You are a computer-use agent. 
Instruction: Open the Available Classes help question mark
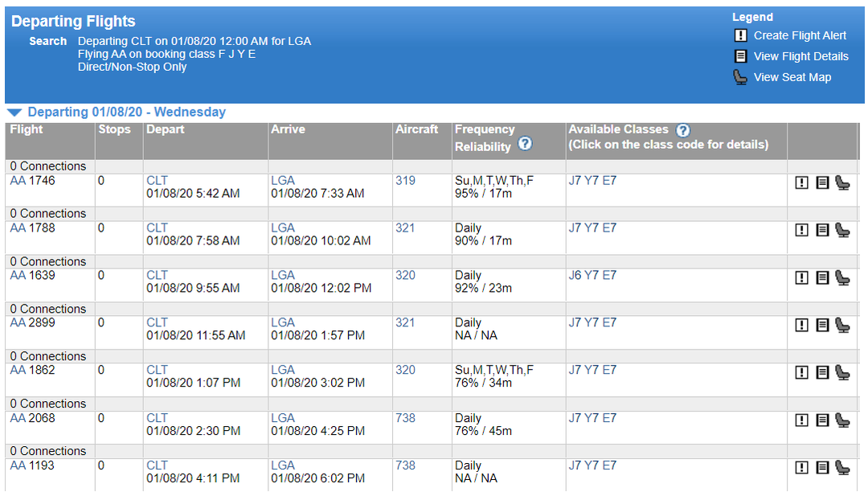pyautogui.click(x=683, y=129)
